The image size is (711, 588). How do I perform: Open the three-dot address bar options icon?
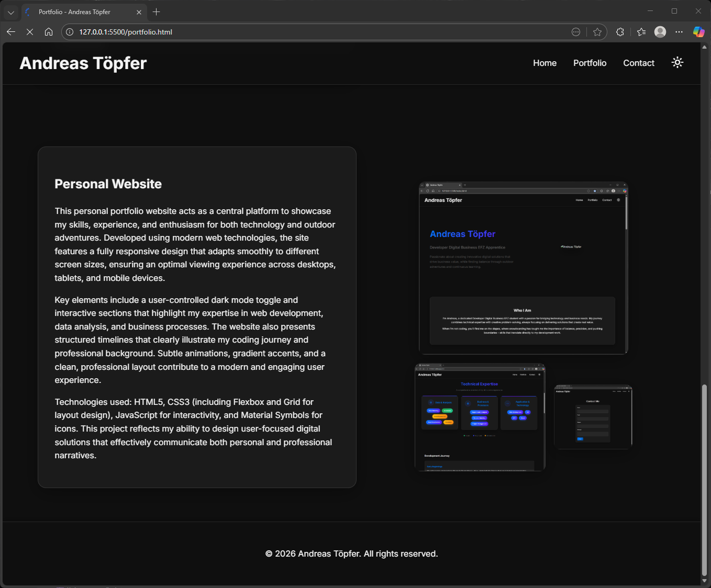576,32
